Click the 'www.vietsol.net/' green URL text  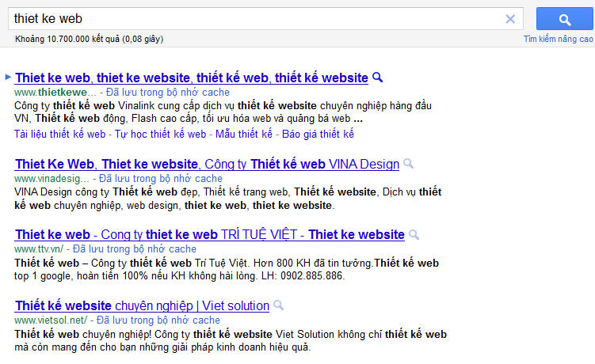[x=51, y=320]
